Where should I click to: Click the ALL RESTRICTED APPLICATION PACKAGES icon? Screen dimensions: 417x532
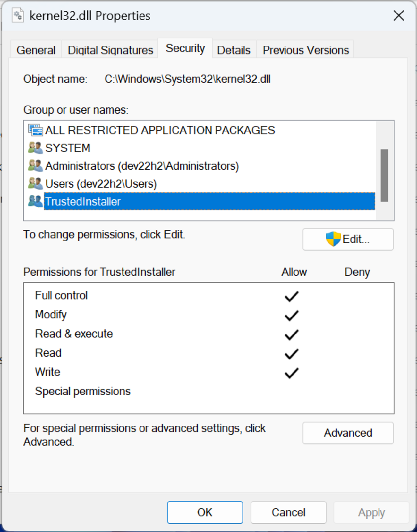[x=35, y=130]
